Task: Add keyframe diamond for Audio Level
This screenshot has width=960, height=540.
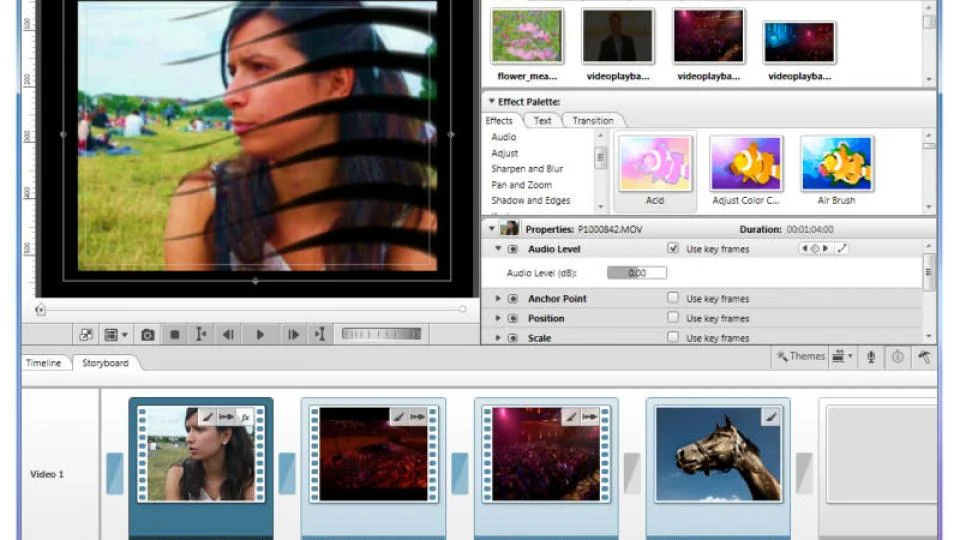Action: (815, 248)
